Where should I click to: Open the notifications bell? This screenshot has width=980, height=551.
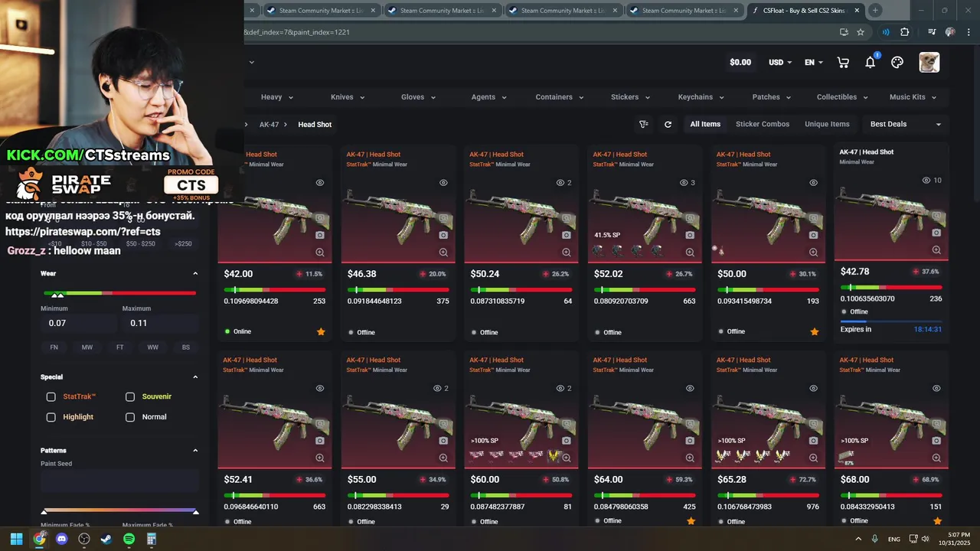click(871, 63)
